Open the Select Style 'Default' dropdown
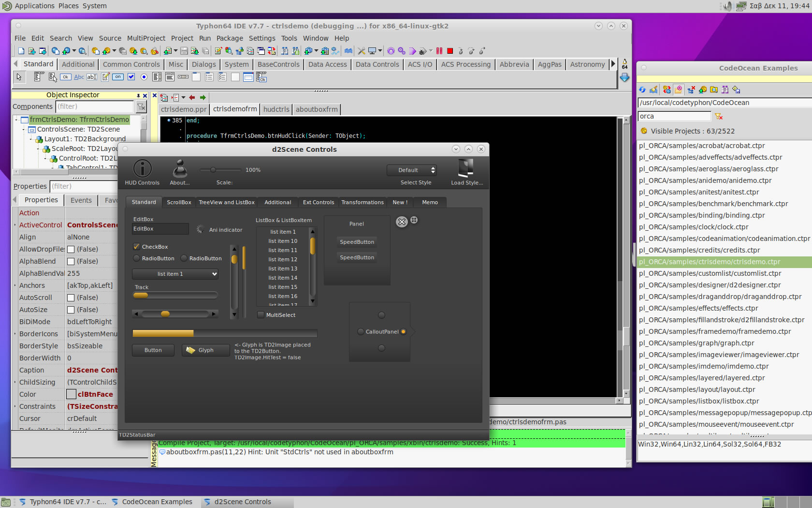Viewport: 812px width, 508px height. [x=412, y=170]
